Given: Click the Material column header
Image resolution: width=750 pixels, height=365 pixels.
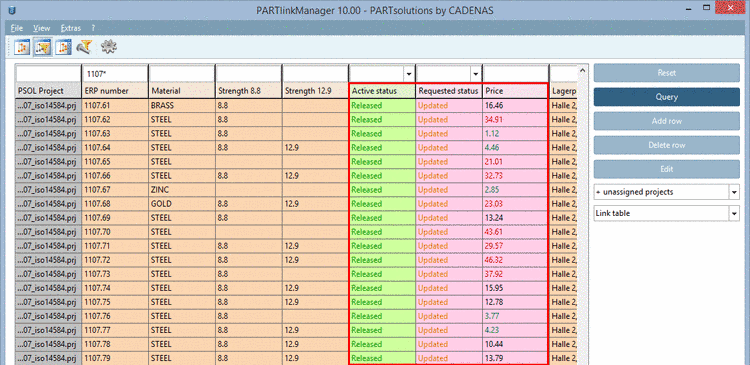Looking at the screenshot, I should pyautogui.click(x=182, y=91).
